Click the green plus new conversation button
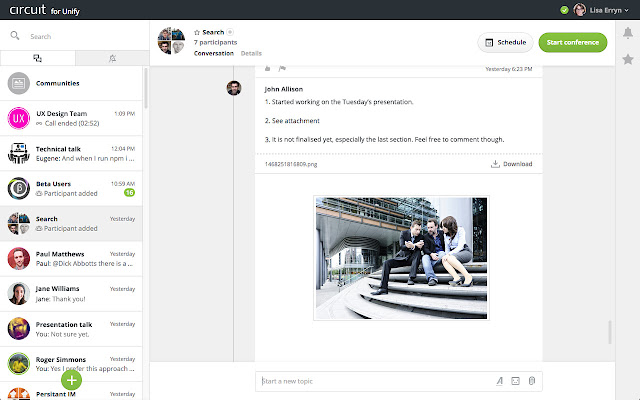The image size is (640, 400). (72, 379)
